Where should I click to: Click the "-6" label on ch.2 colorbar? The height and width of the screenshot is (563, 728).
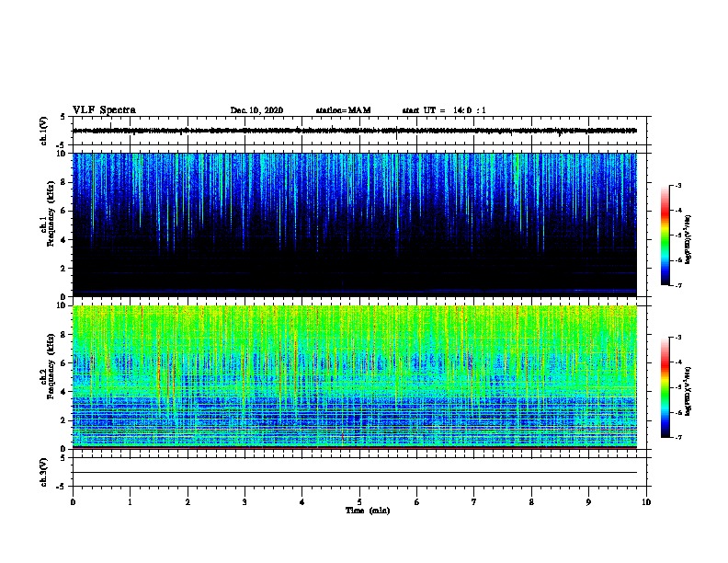(678, 412)
